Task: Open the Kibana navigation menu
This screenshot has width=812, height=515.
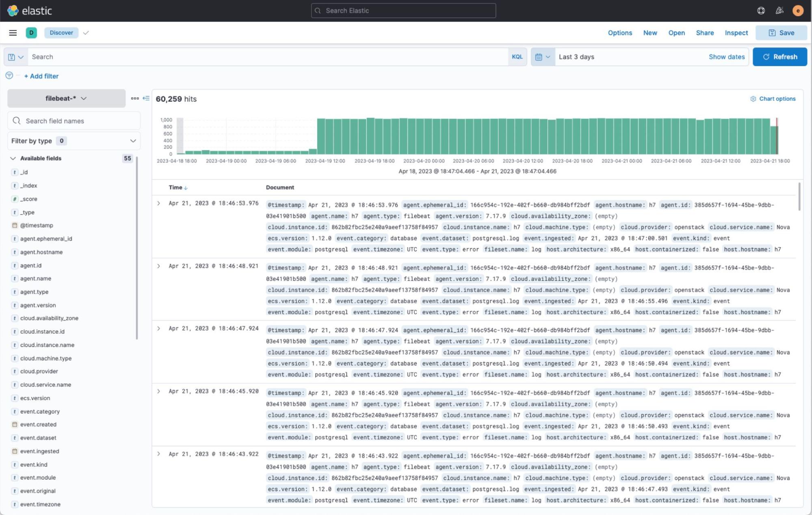Action: (13, 32)
